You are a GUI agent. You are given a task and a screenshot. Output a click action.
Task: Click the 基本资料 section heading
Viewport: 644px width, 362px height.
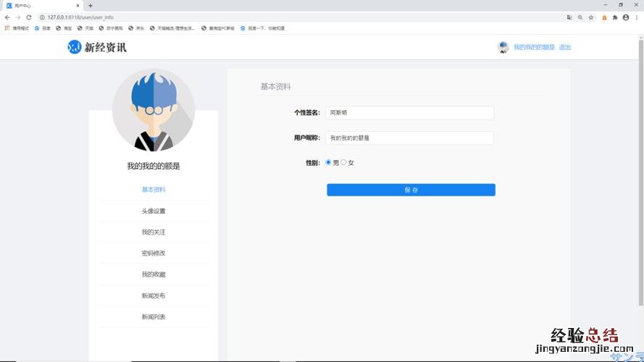(x=275, y=87)
